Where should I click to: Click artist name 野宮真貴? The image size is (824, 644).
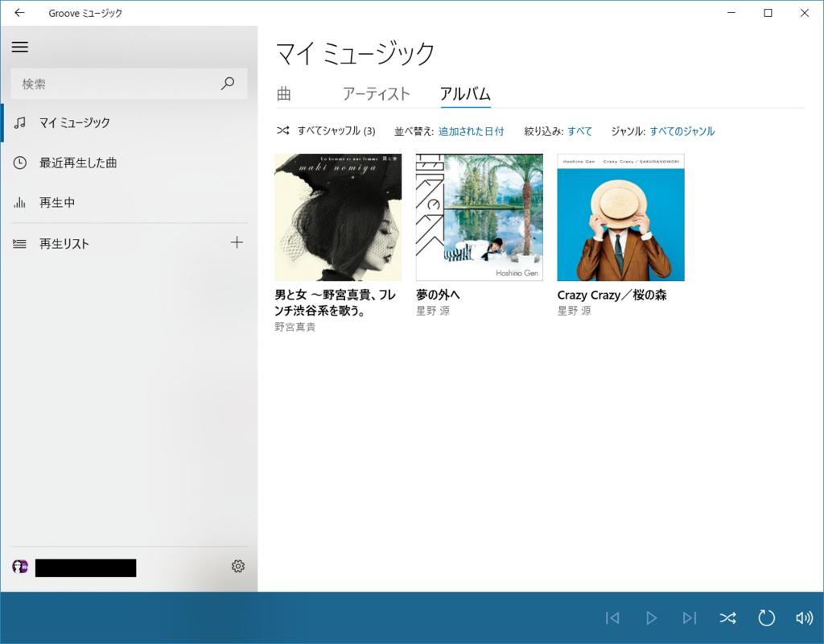click(x=295, y=327)
